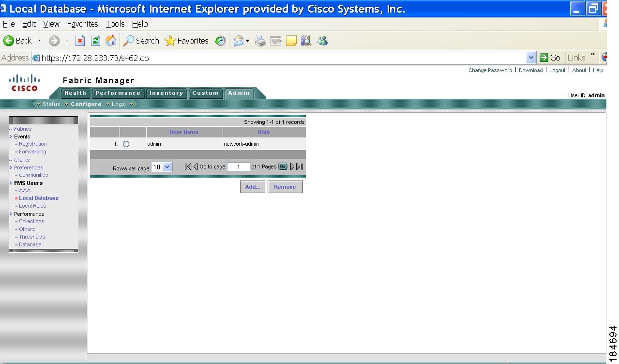Expand the Configure menu in the navigation bar

coord(86,104)
